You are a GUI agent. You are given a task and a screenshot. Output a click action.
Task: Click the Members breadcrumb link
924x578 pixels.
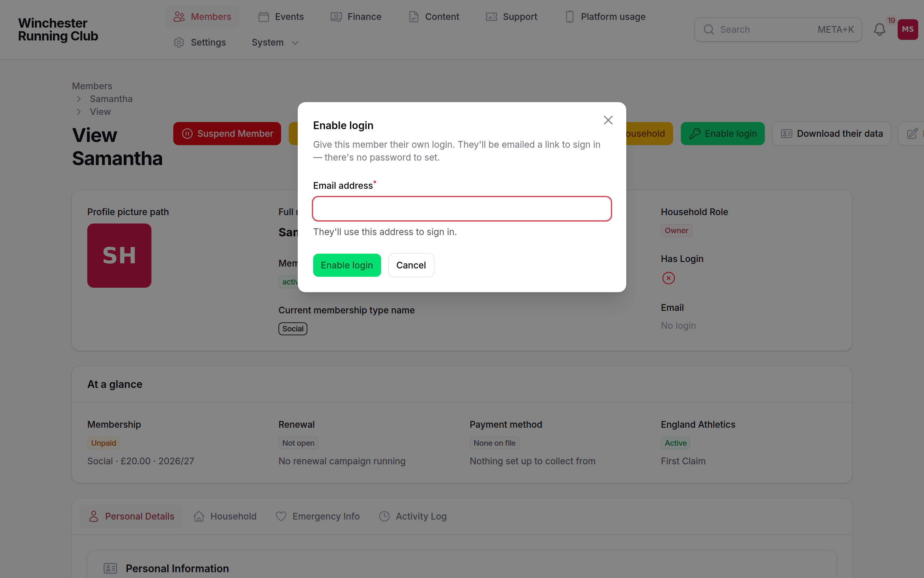(92, 86)
